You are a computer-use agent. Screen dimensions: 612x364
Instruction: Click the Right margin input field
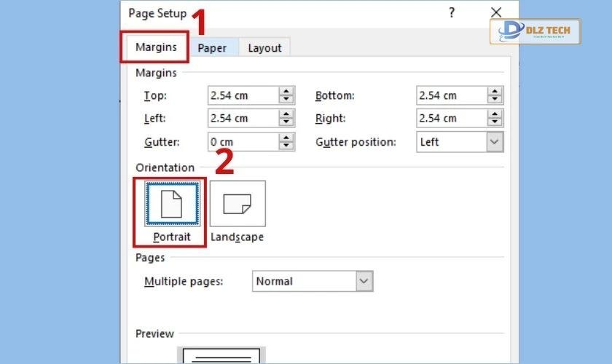tap(452, 118)
